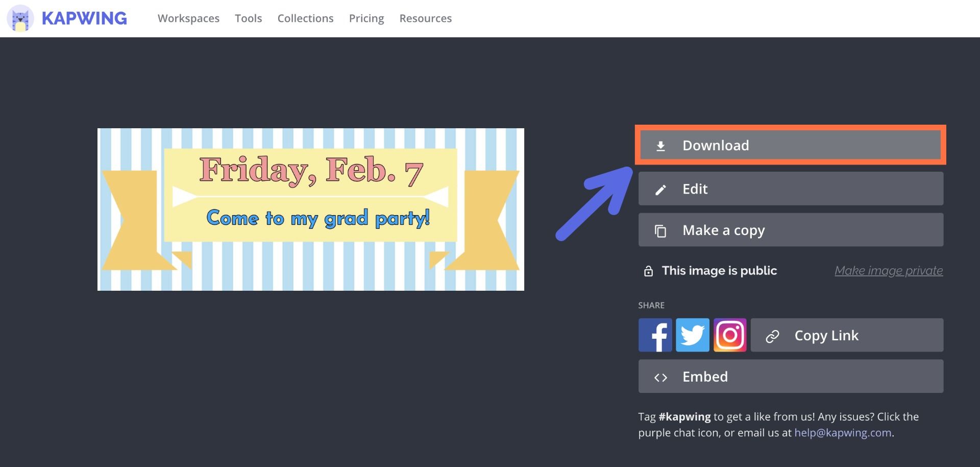This screenshot has width=980, height=467.
Task: Expand the Resources menu
Action: click(425, 18)
